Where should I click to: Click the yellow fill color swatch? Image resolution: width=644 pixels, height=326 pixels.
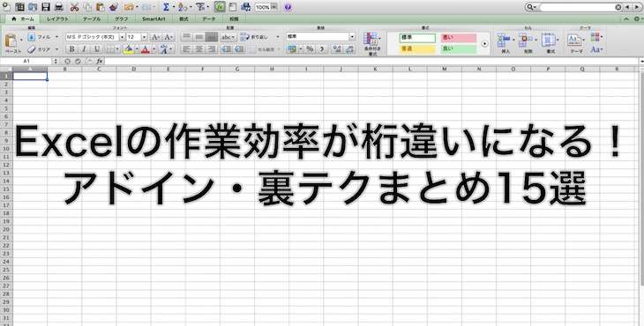pyautogui.click(x=128, y=49)
